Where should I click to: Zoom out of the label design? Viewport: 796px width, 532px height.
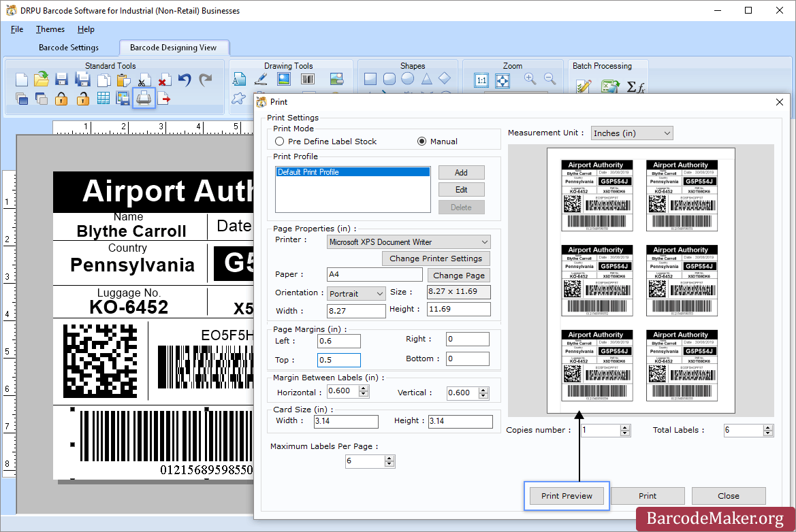[550, 79]
